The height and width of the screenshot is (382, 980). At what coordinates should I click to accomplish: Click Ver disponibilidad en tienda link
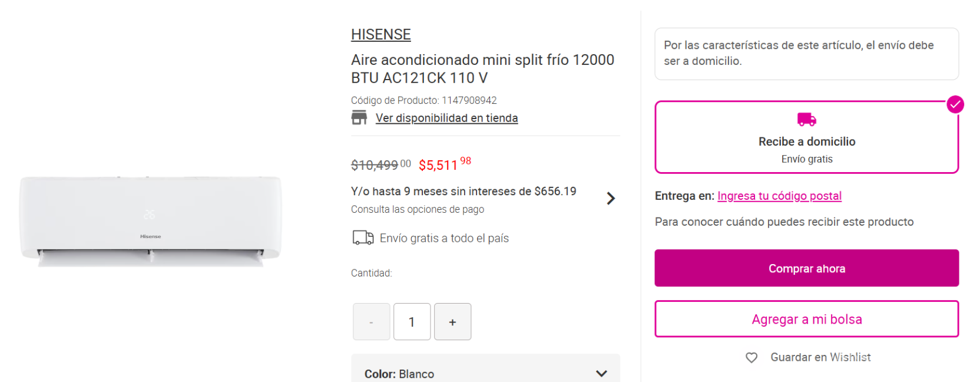pos(446,118)
